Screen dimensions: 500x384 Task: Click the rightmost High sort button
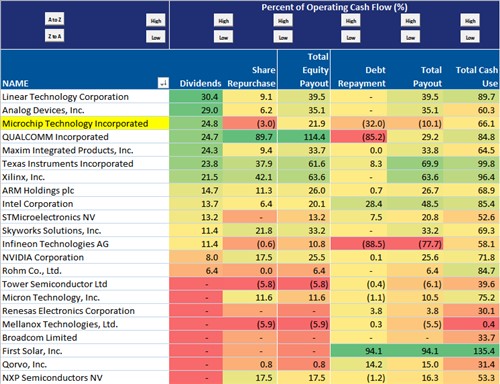coord(470,21)
